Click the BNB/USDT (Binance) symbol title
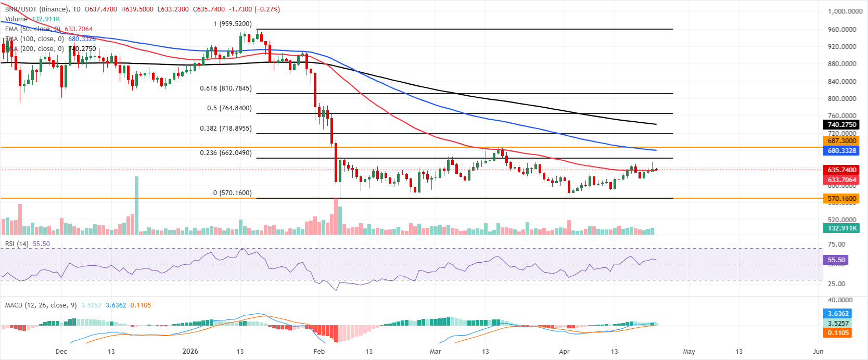This screenshot has width=868, height=360. coord(36,9)
